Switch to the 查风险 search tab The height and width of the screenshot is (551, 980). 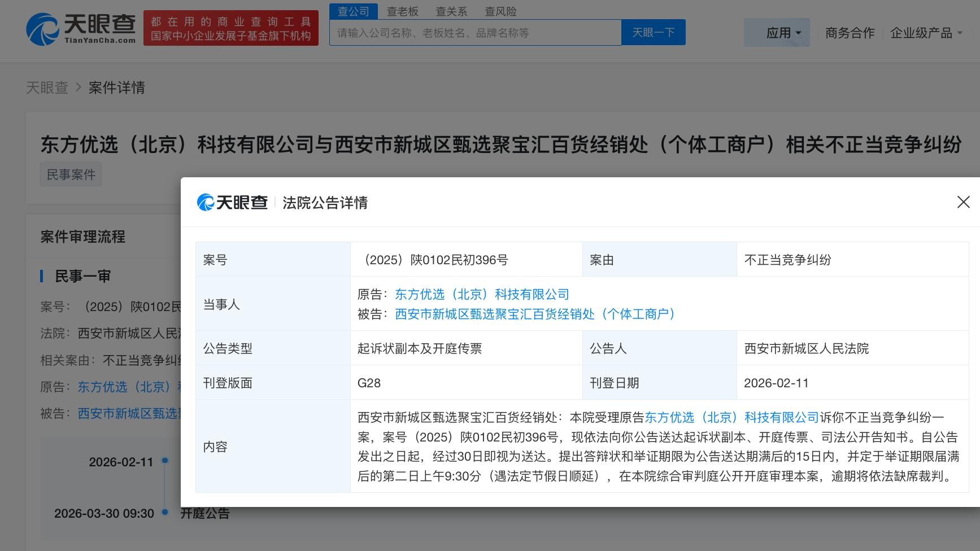[500, 11]
